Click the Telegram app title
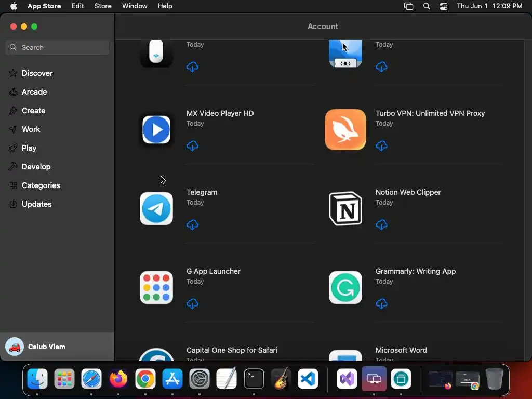This screenshot has width=532, height=399. tap(202, 192)
